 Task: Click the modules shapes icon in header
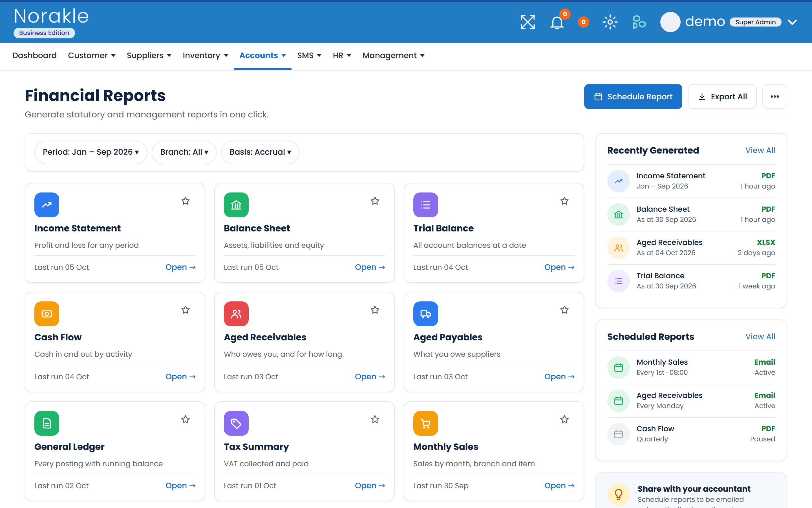tap(639, 22)
